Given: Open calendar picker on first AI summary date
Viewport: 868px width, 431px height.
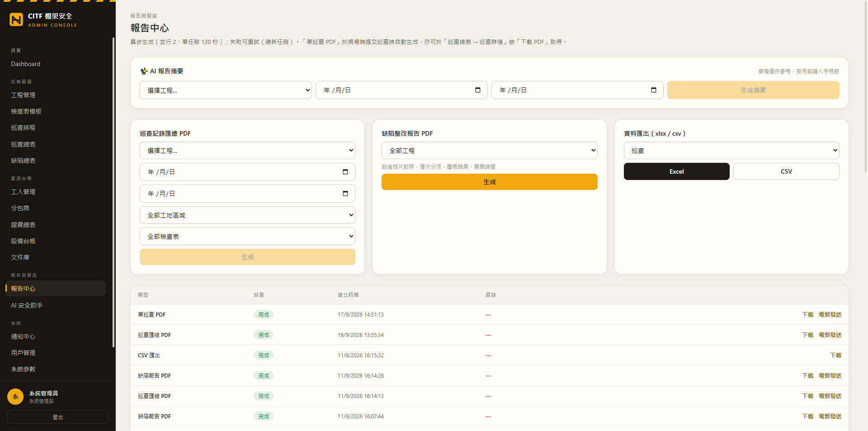Looking at the screenshot, I should click(478, 90).
